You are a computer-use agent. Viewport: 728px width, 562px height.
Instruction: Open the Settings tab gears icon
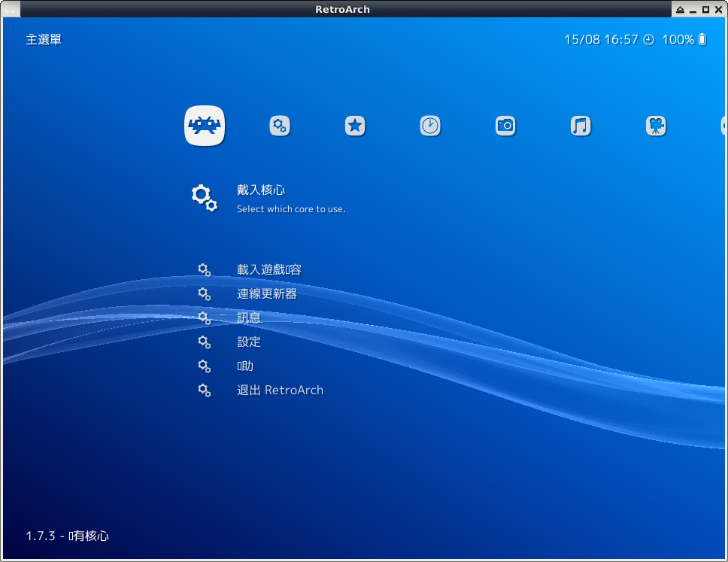point(280,126)
